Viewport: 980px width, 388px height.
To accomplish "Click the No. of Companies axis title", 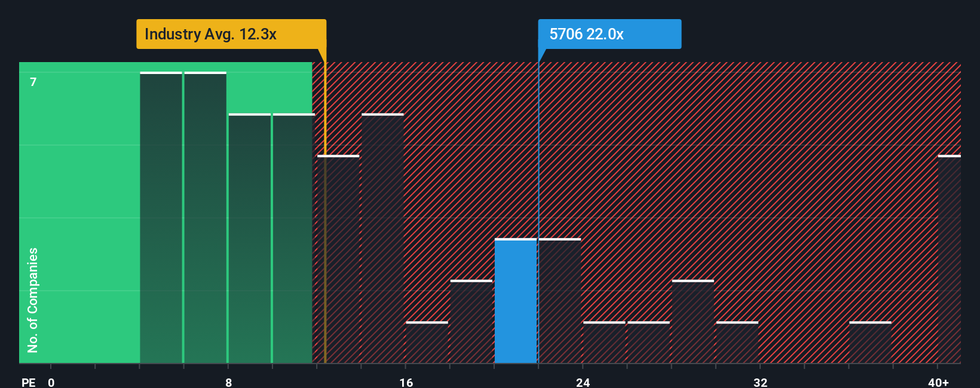I will coord(33,300).
